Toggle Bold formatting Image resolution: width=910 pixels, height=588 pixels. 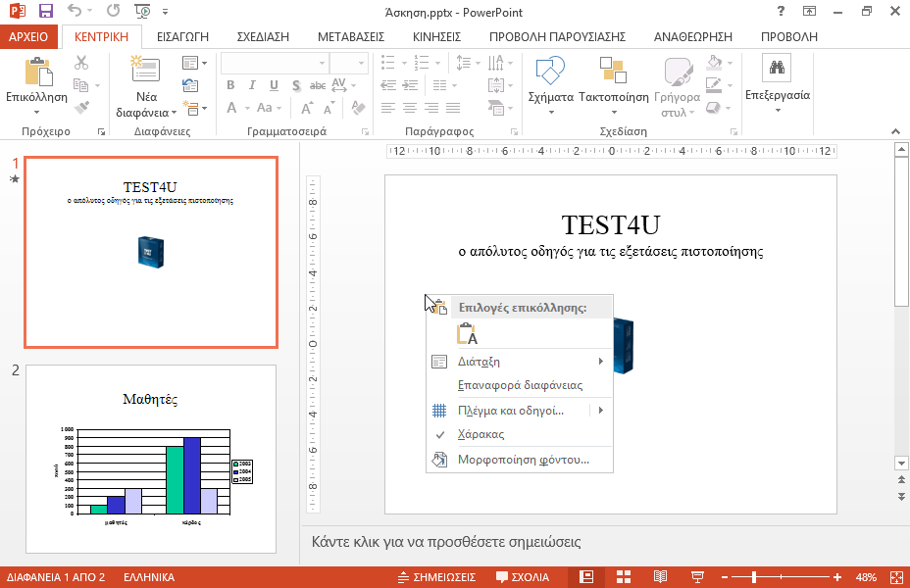click(x=230, y=85)
